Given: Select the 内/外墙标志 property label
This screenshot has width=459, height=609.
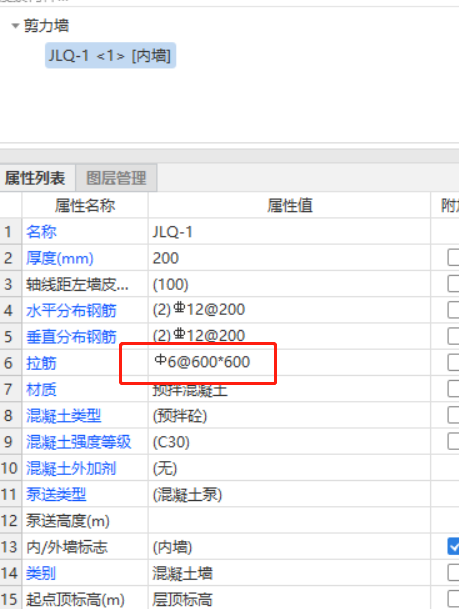Looking at the screenshot, I should click(67, 547).
